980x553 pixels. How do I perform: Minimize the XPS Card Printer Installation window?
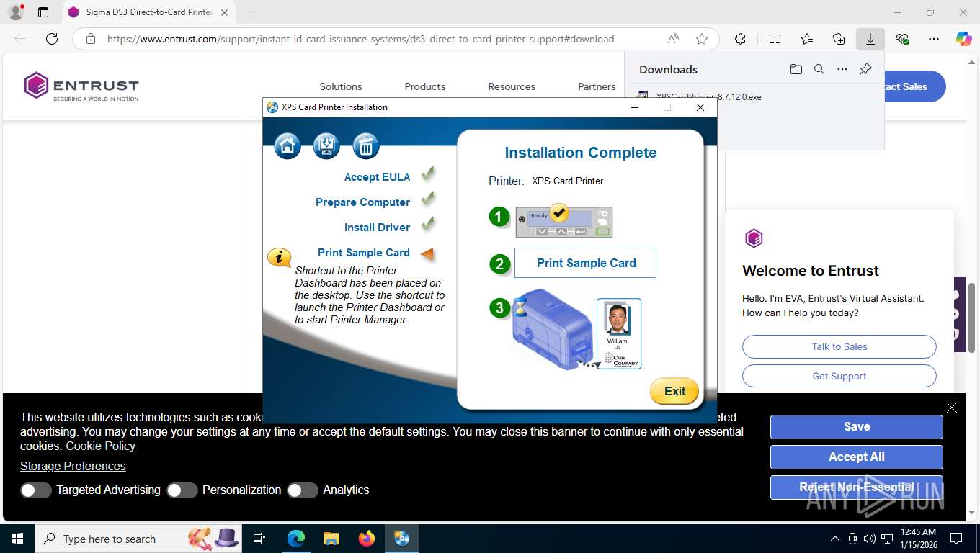pyautogui.click(x=635, y=107)
